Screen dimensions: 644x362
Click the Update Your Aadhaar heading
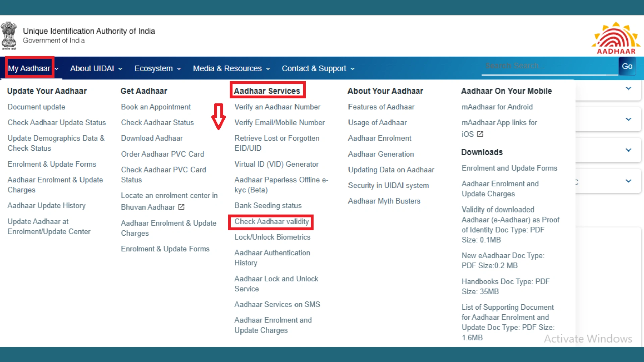pos(47,91)
